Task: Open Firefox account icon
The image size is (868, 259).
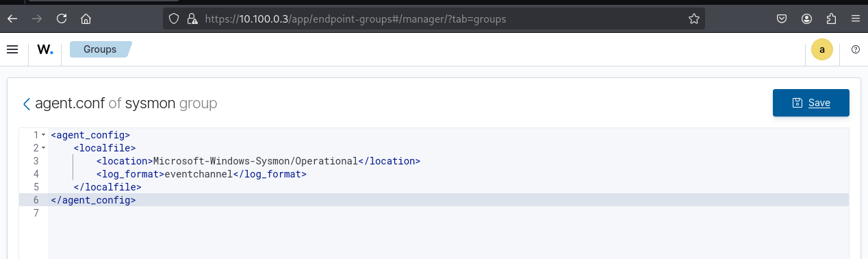Action: (807, 18)
